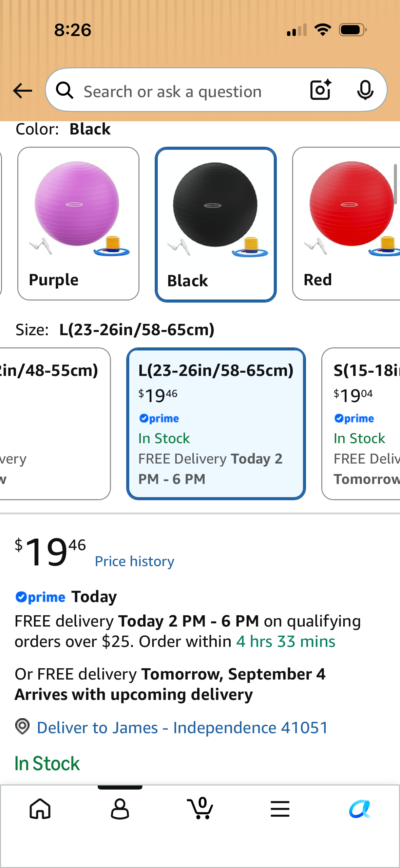This screenshot has width=400, height=868.
Task: Open the hamburger menu icon
Action: tap(280, 809)
